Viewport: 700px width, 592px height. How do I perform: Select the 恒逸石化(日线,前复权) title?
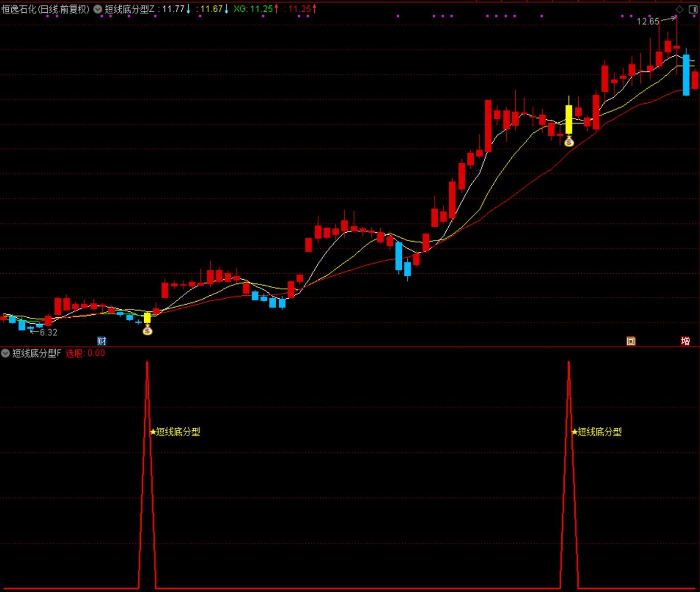tap(45, 9)
